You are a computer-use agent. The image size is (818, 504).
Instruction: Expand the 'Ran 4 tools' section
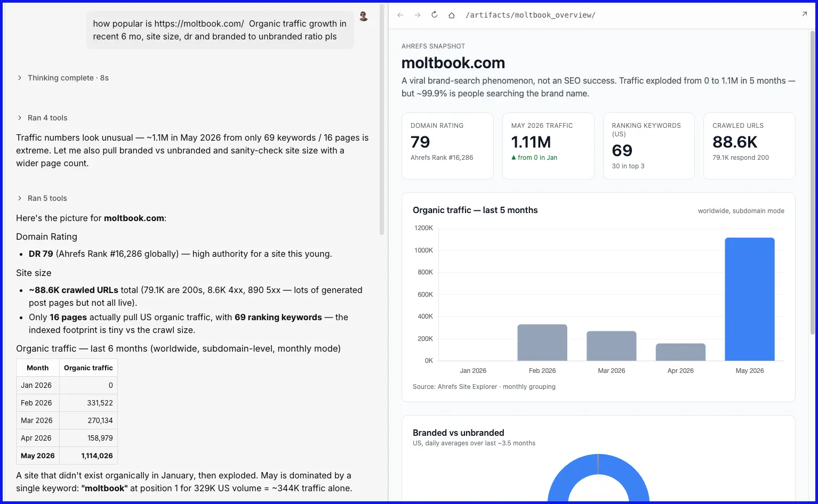(x=42, y=118)
